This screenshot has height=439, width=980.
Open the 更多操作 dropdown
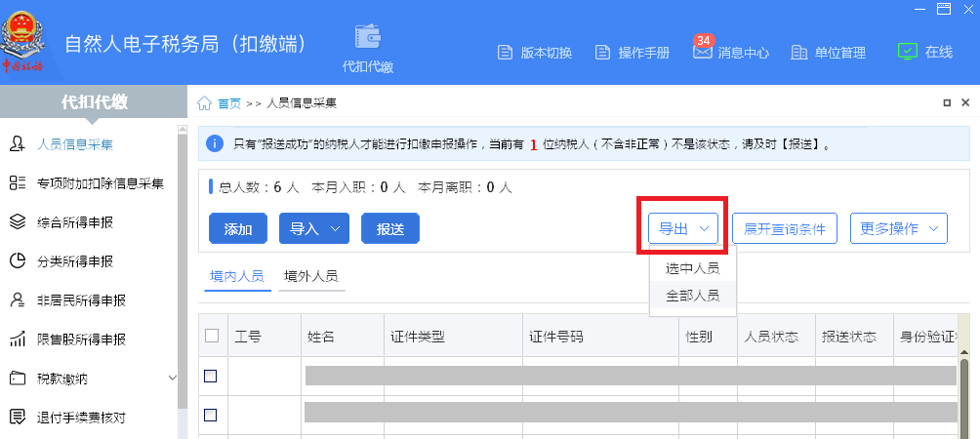tap(899, 228)
